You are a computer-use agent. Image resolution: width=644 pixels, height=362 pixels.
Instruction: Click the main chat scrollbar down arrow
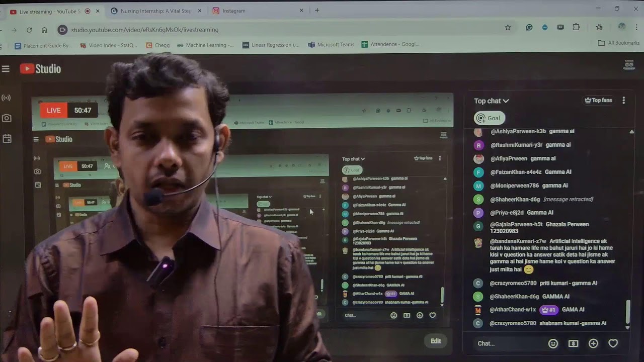pyautogui.click(x=627, y=327)
